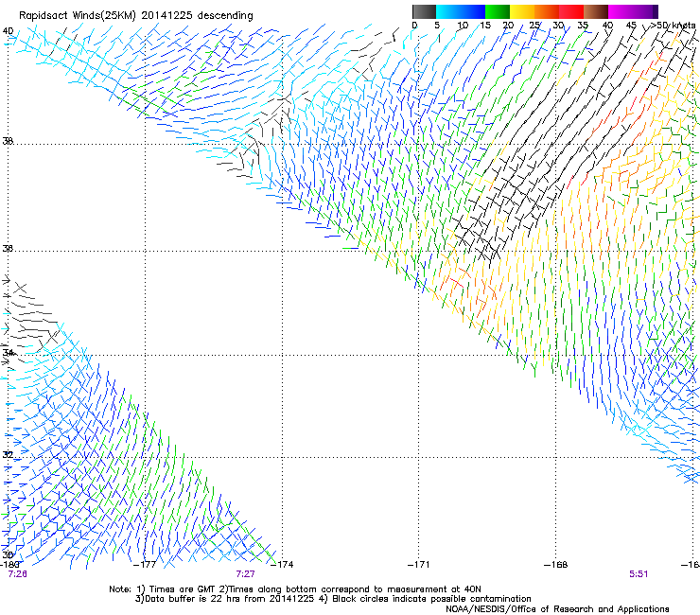700x615 pixels.
Task: Click the plot title 'Rapidsact Winds(25KM) 20141225 descending'
Action: tap(135, 16)
